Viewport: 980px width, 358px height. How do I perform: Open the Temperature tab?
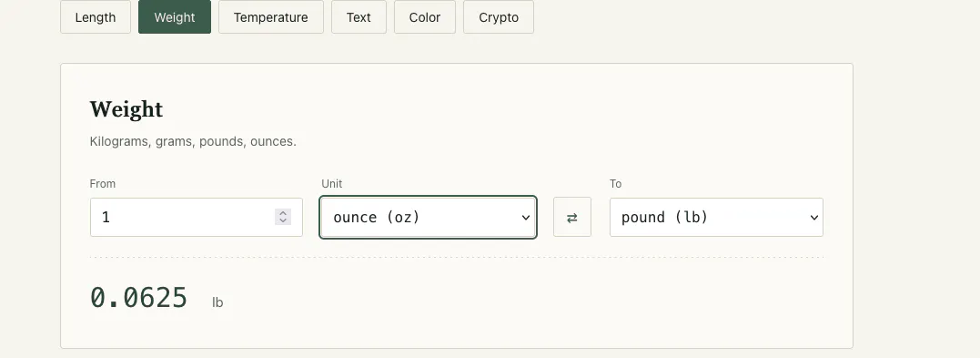pyautogui.click(x=270, y=17)
